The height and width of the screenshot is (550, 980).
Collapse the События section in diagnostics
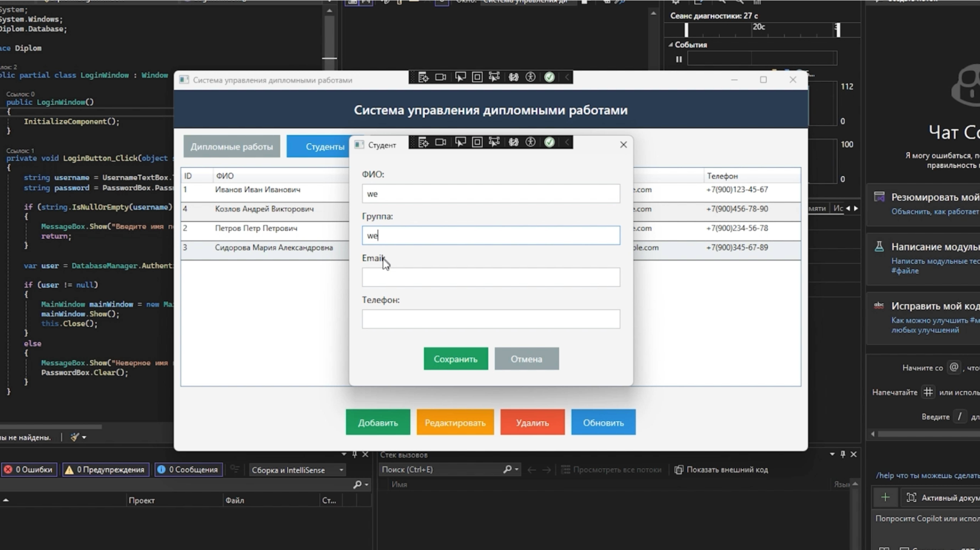click(671, 45)
